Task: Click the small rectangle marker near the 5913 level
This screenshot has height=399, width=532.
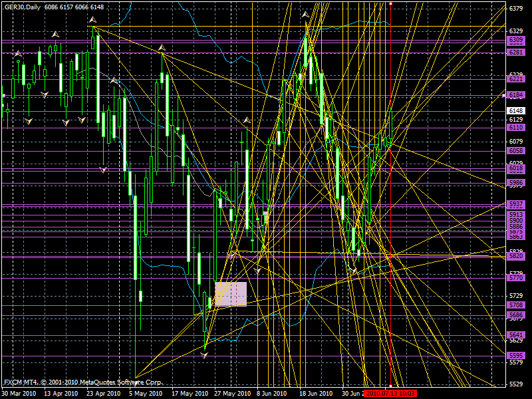Action: click(265, 216)
